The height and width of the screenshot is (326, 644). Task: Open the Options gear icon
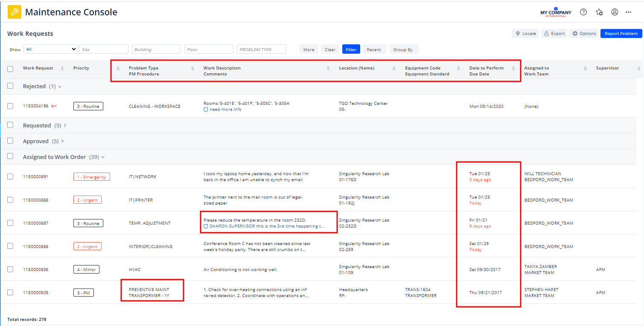[575, 33]
